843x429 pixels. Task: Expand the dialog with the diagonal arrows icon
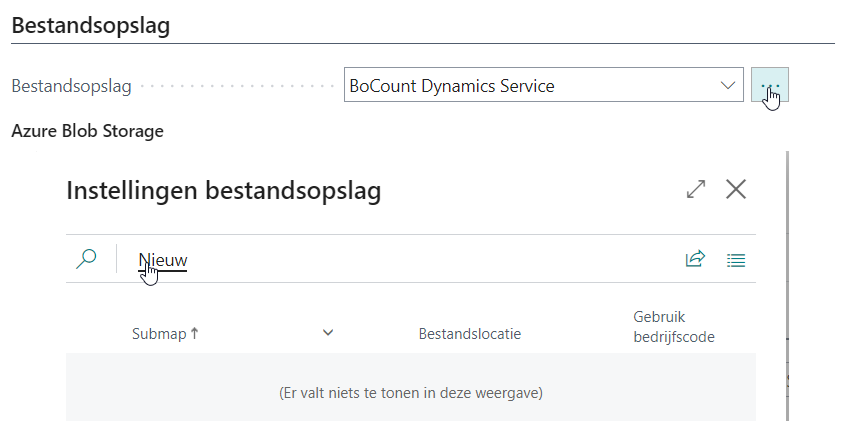(x=696, y=189)
